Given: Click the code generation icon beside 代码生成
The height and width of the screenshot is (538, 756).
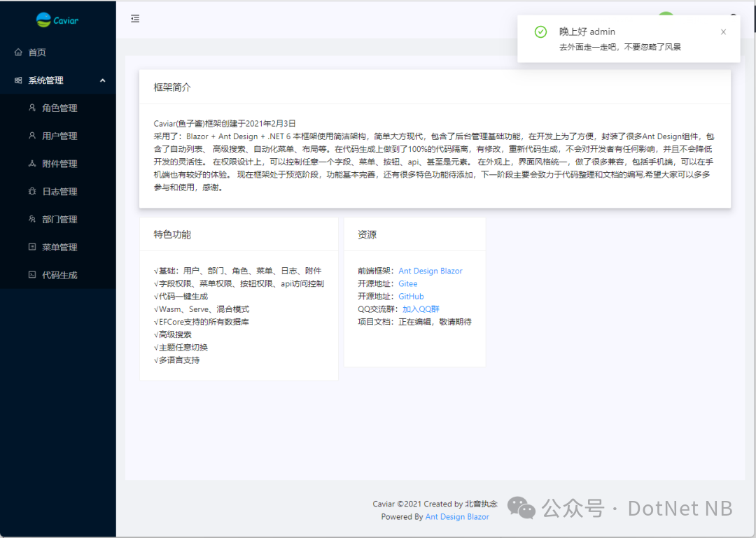Looking at the screenshot, I should click(x=33, y=274).
